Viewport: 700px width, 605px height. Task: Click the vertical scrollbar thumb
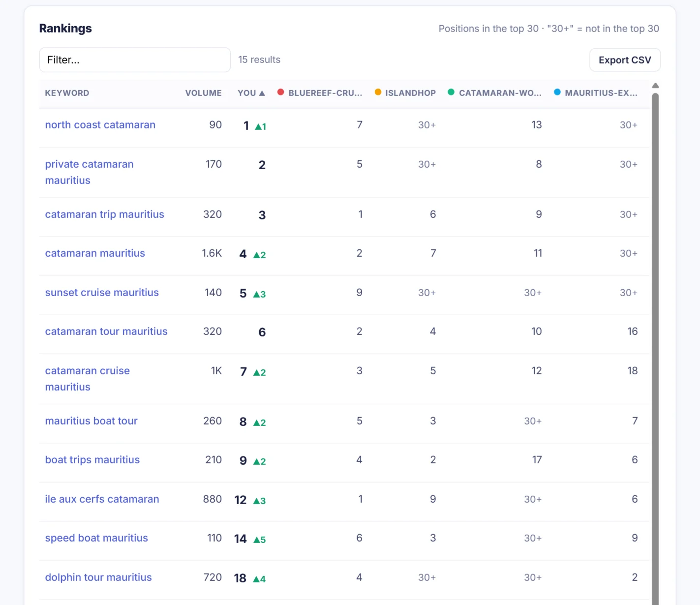coord(655,349)
